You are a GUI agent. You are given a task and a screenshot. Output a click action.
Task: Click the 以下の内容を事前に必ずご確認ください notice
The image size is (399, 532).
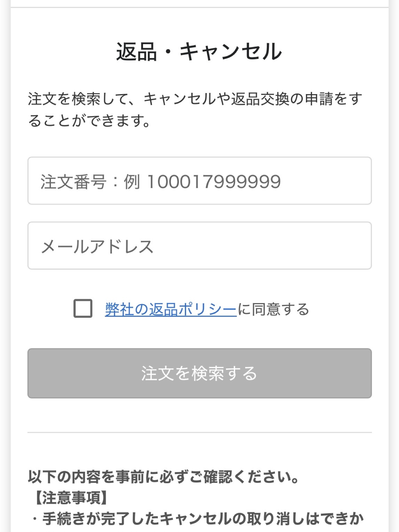[x=164, y=477]
